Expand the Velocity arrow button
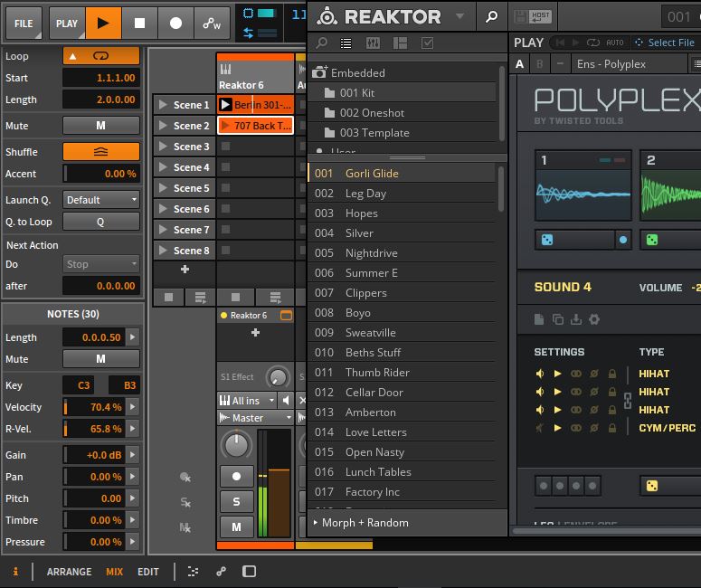 (133, 407)
